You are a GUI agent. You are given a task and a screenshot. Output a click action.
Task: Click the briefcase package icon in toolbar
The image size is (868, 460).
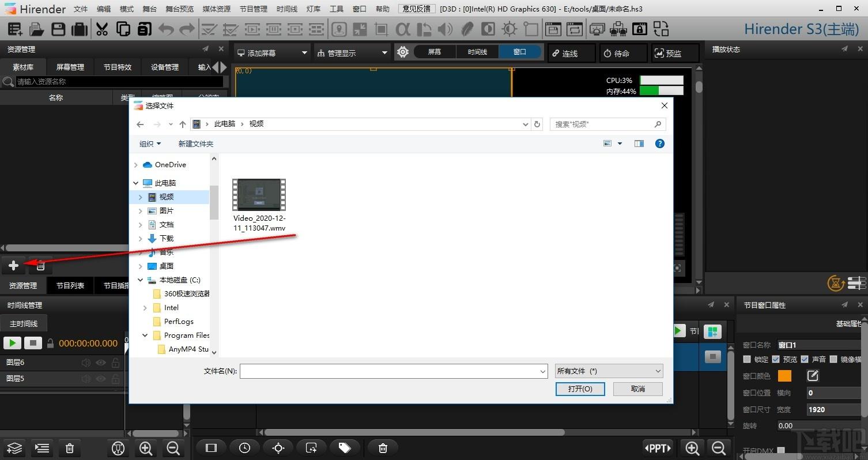[x=80, y=29]
